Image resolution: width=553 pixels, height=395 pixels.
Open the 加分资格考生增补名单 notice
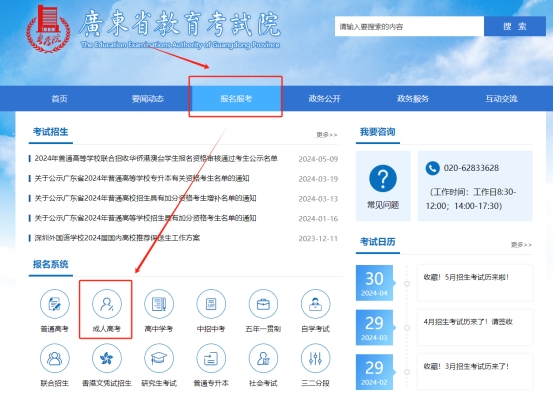(145, 198)
